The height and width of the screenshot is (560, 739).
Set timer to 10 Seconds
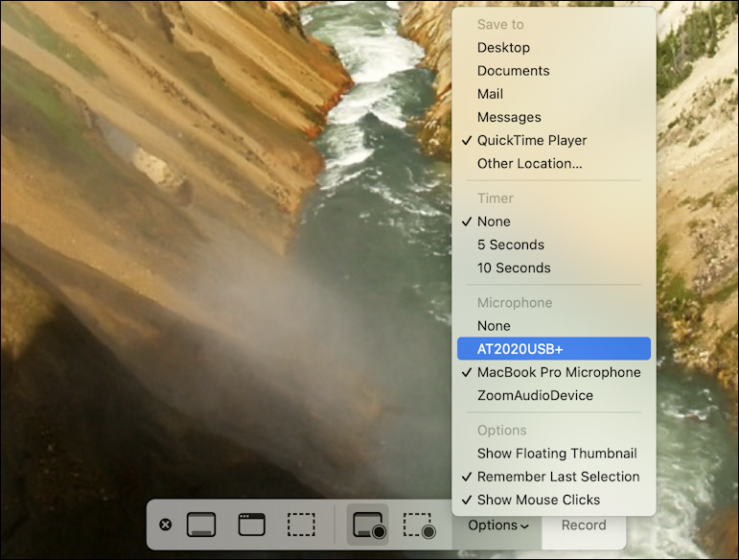pyautogui.click(x=554, y=268)
